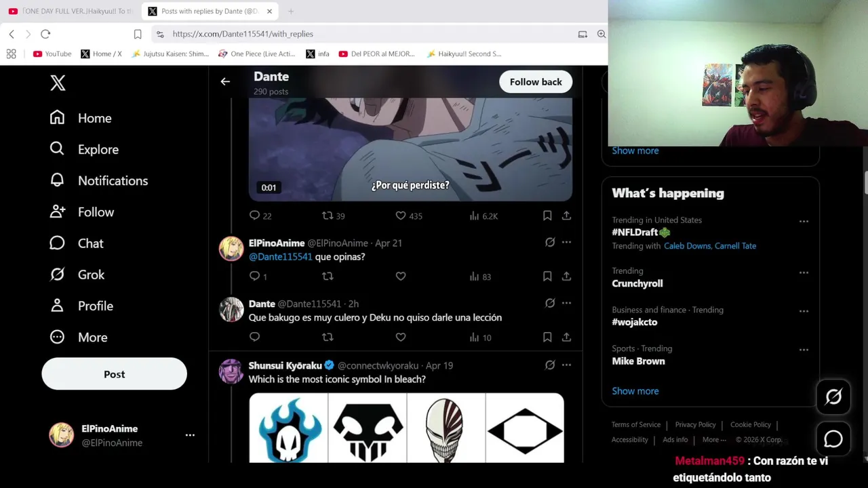Reply to Dante's bakugo post
868x488 pixels.
[254, 337]
